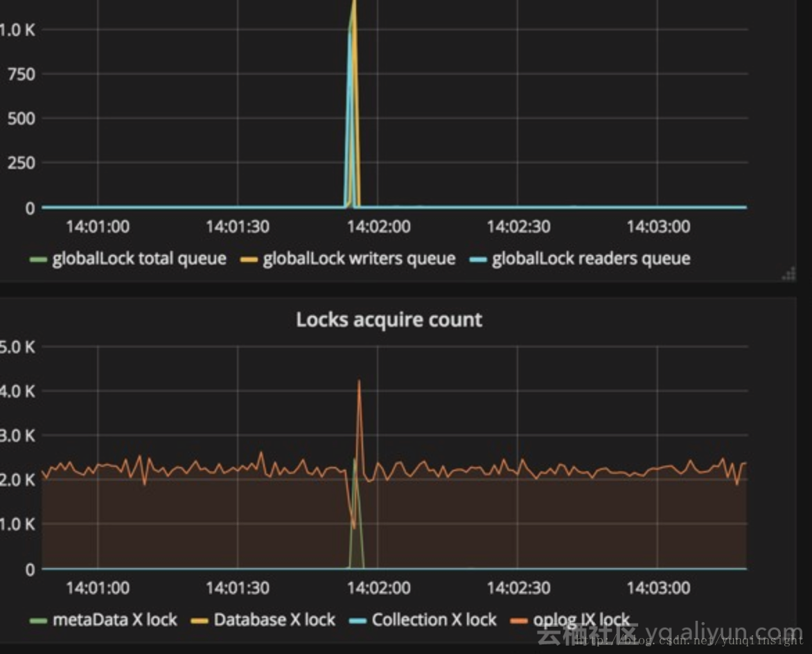Click the 14:01:30 tick label in the Locks acquire count chart
Screen dimensions: 812x654
point(238,588)
